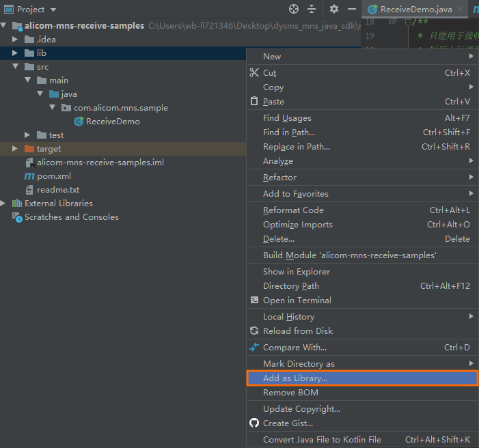The height and width of the screenshot is (448, 479).
Task: Click the ReceiveDemo class icon
Action: (x=79, y=122)
